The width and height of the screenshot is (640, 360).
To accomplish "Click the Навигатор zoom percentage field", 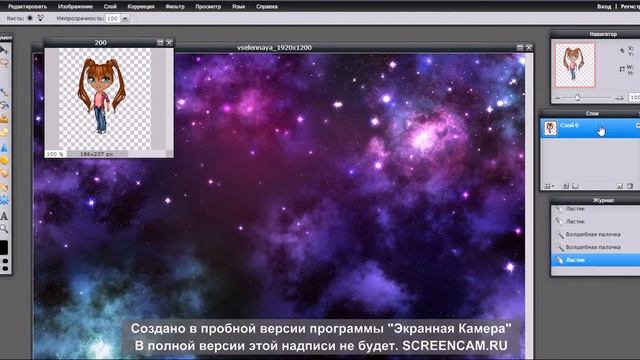I will pos(634,98).
